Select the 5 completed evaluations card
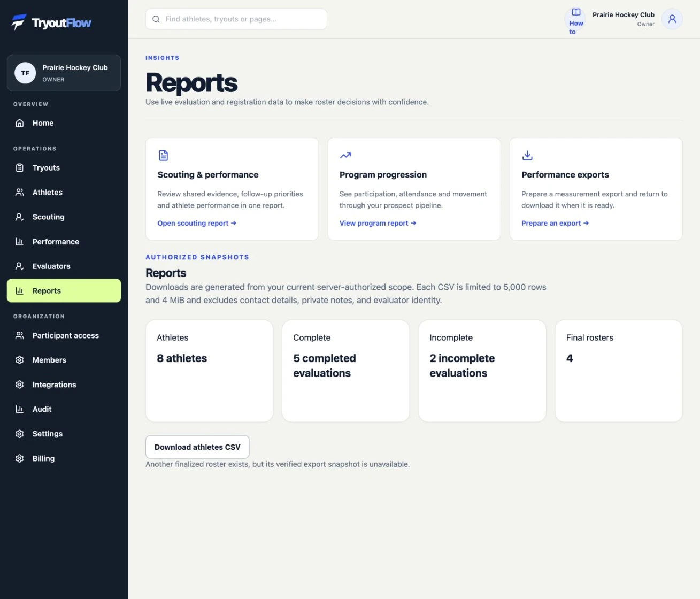Screen dimensions: 700x599 point(345,371)
